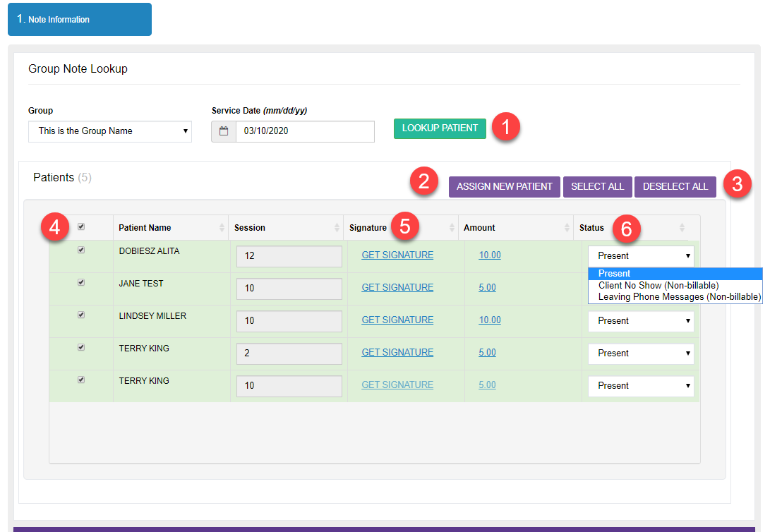Sort by Session column arrows
The height and width of the screenshot is (532, 770).
pos(337,227)
